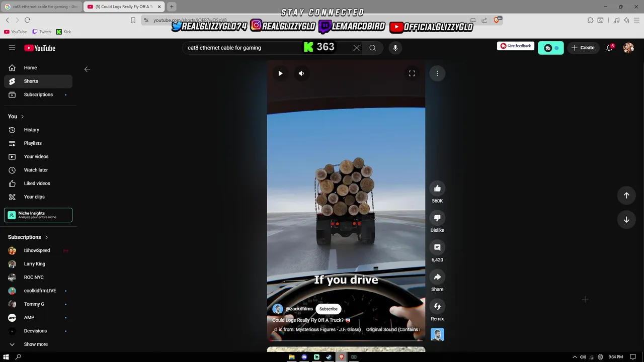Enter fullscreen for the Short

click(412, 73)
